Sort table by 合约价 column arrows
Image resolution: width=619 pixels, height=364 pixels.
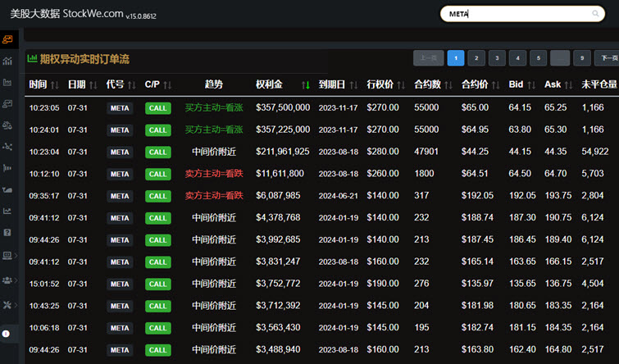496,85
